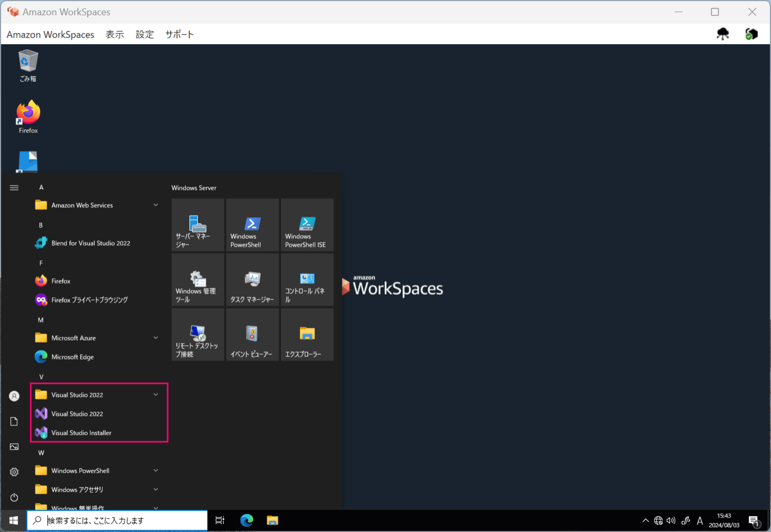Click the volume speaker icon in tray
The height and width of the screenshot is (532, 771).
click(x=671, y=521)
